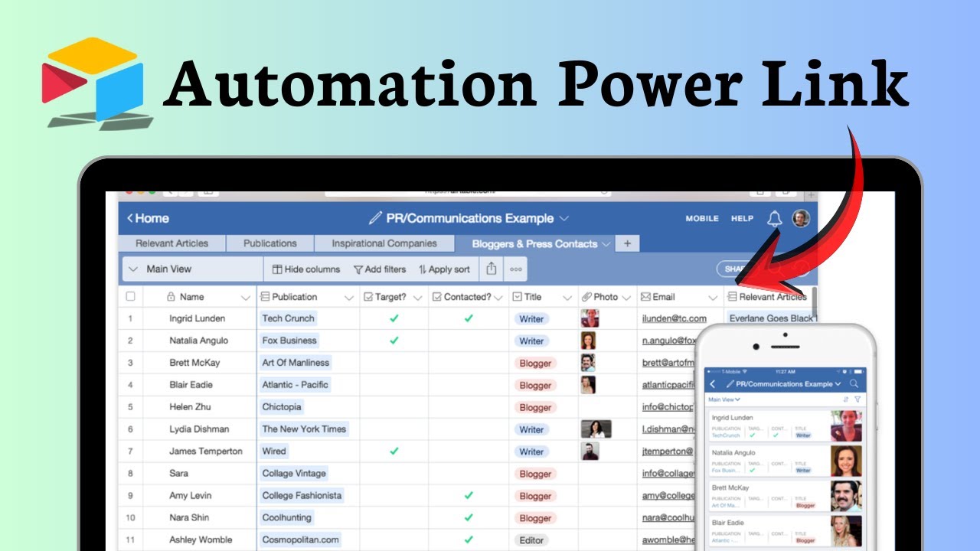This screenshot has height=551, width=980.
Task: Open the Target? column dropdown arrow
Action: point(418,298)
